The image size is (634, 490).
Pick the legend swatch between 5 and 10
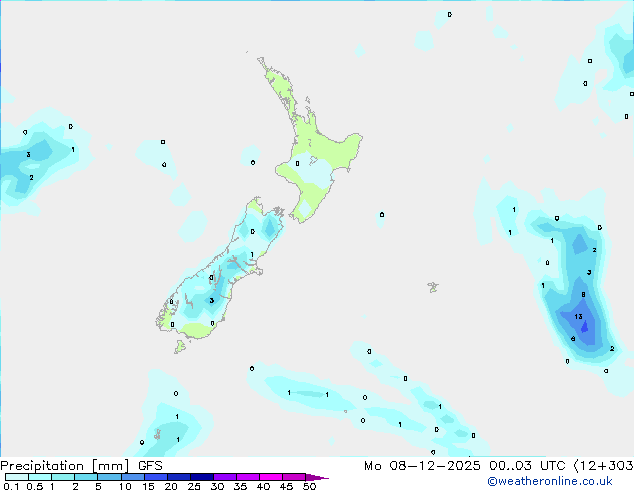[109, 477]
